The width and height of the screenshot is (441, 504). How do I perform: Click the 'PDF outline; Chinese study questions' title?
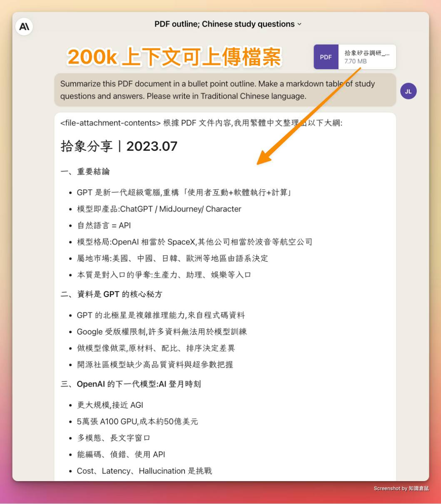point(224,24)
